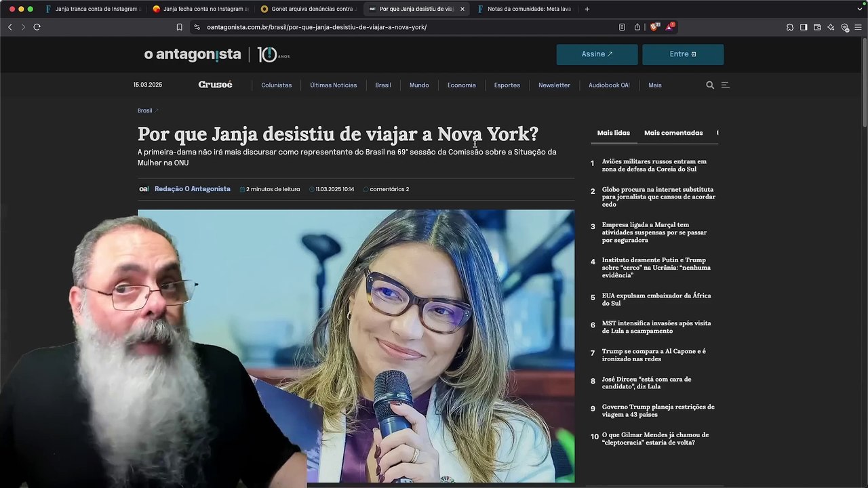Click the Crusoé logo link
The width and height of the screenshot is (868, 488).
pyautogui.click(x=215, y=85)
